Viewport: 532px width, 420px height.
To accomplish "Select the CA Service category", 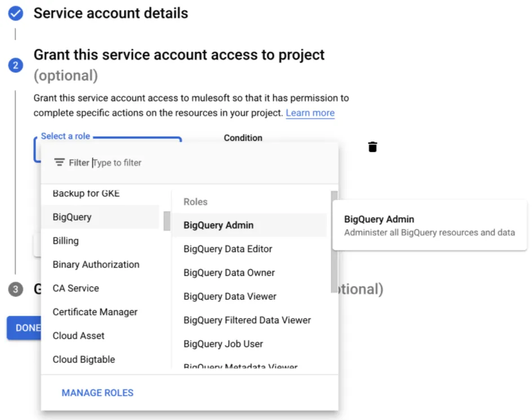I will pyautogui.click(x=100, y=288).
